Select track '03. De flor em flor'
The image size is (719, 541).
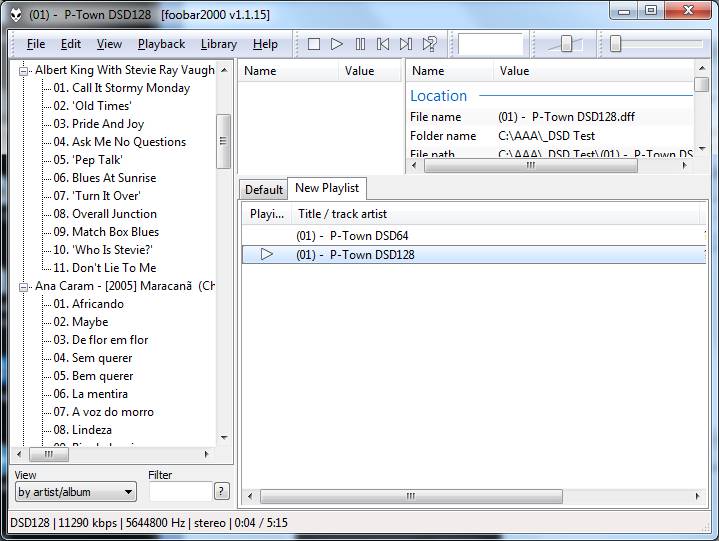tap(100, 340)
